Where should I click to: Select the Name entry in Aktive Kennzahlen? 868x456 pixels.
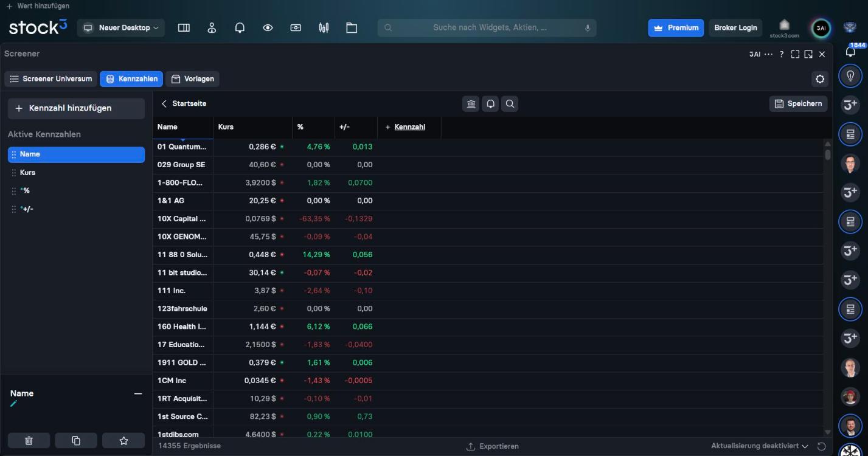[x=76, y=154]
